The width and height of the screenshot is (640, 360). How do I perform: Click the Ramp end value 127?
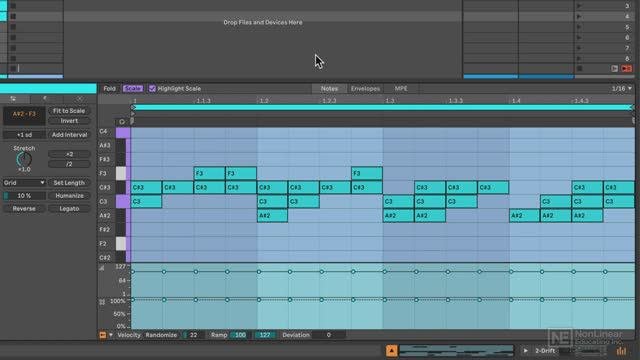[x=264, y=335]
